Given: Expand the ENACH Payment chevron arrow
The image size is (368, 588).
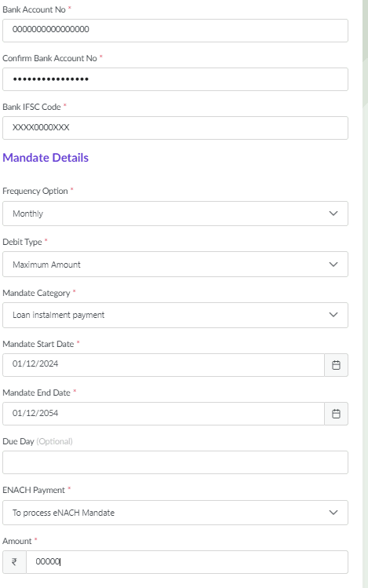Looking at the screenshot, I should (333, 513).
